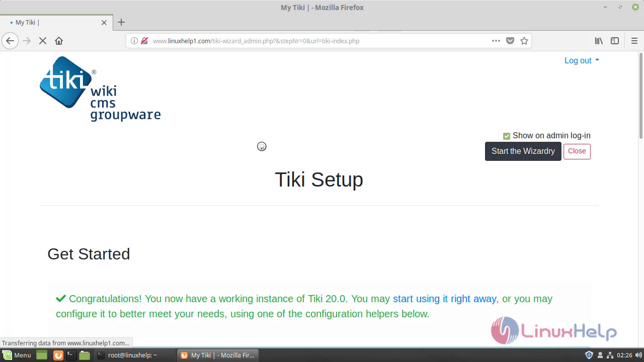The width and height of the screenshot is (644, 362).
Task: Show the desktop from the panel
Action: point(42,355)
